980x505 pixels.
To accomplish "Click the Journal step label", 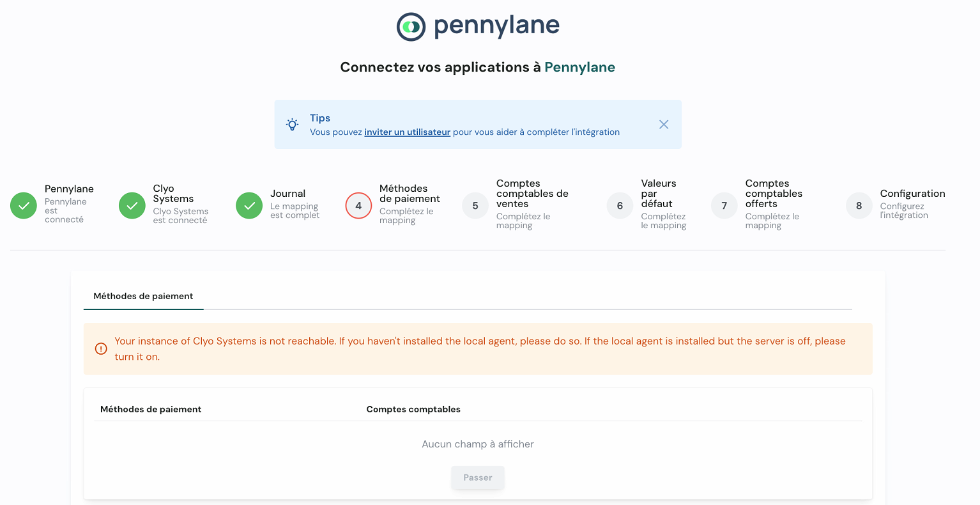I will point(287,194).
